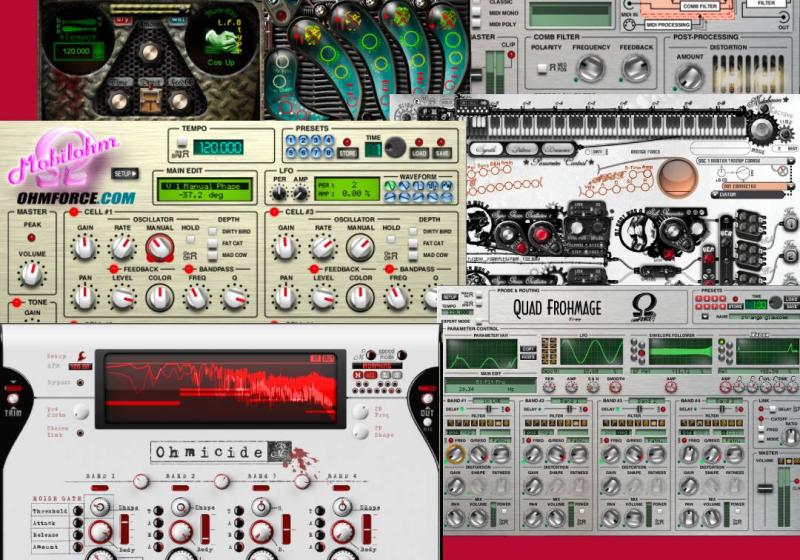Click the Ohmicide OUT knob

coord(428,398)
